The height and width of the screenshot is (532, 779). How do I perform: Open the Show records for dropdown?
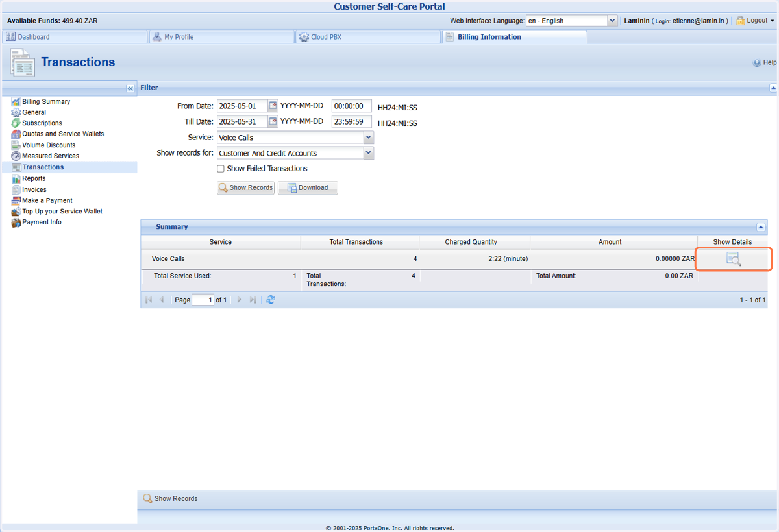(368, 153)
